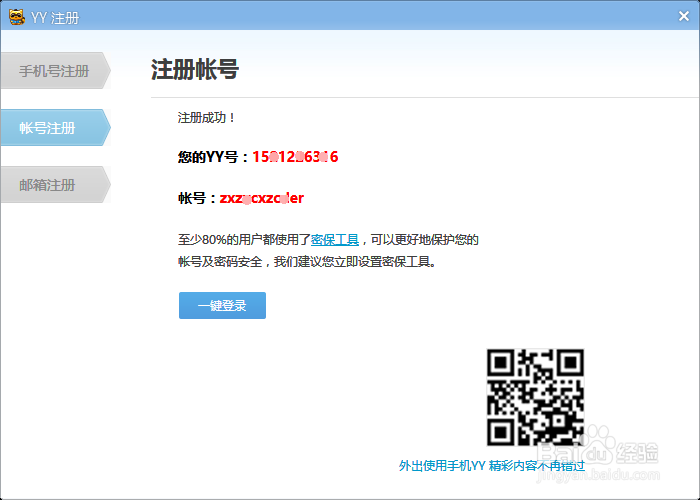This screenshot has height=500, width=700.
Task: Click the red YY号 number
Action: point(296,157)
